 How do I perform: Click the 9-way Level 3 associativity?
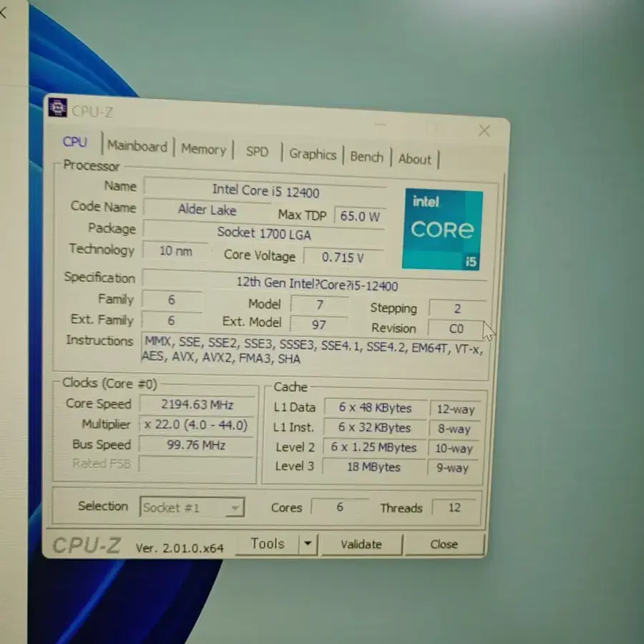click(x=453, y=468)
